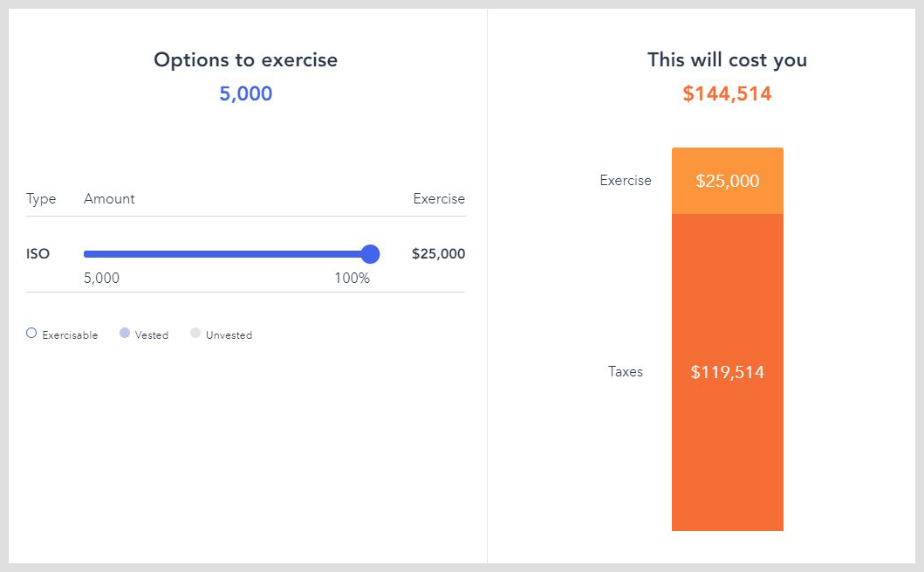Click the orange $144,514 total cost

click(727, 93)
